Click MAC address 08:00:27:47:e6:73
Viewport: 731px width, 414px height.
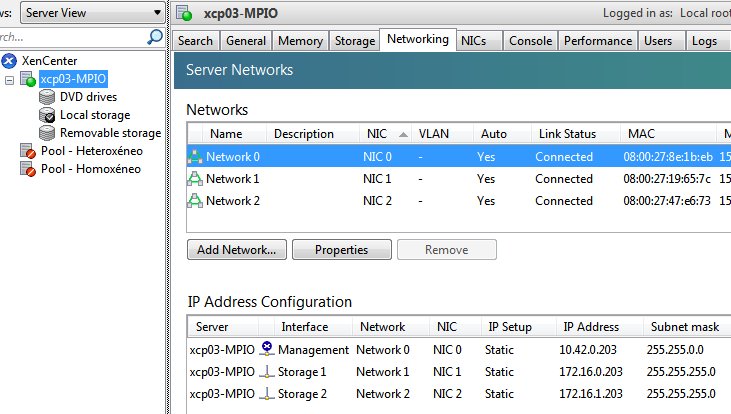(x=667, y=200)
